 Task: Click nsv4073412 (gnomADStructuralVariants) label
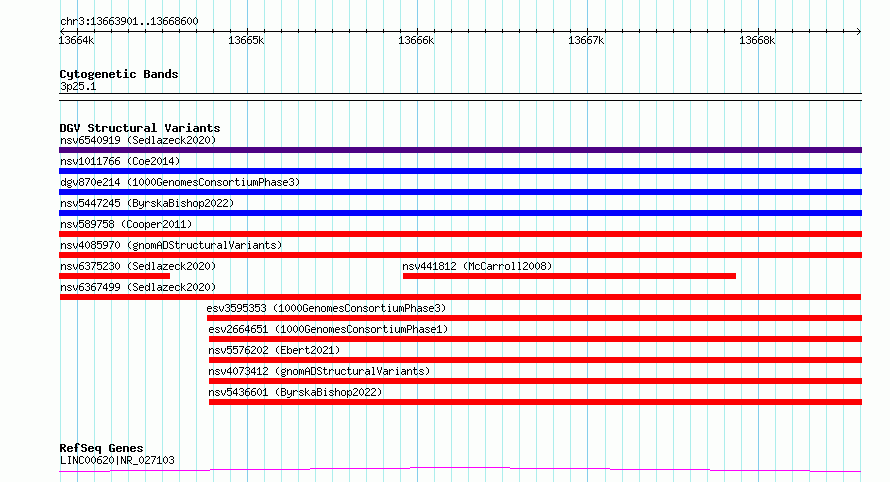(x=319, y=371)
